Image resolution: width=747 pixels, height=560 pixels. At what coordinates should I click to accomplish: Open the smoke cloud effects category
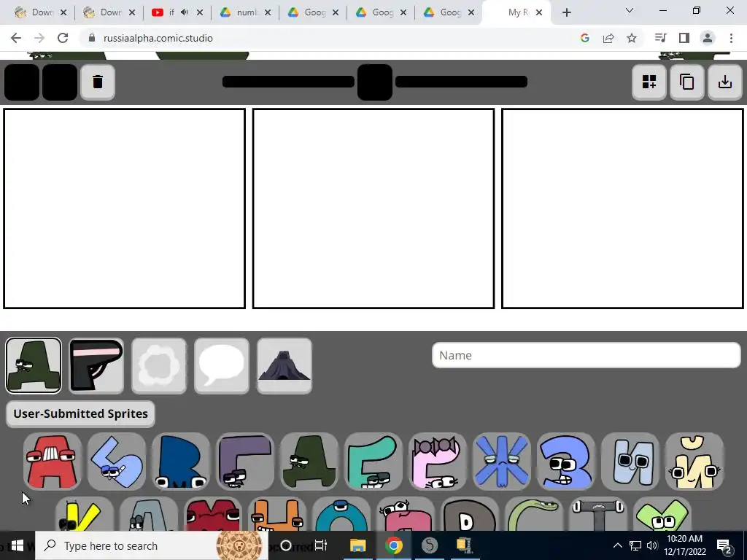159,366
